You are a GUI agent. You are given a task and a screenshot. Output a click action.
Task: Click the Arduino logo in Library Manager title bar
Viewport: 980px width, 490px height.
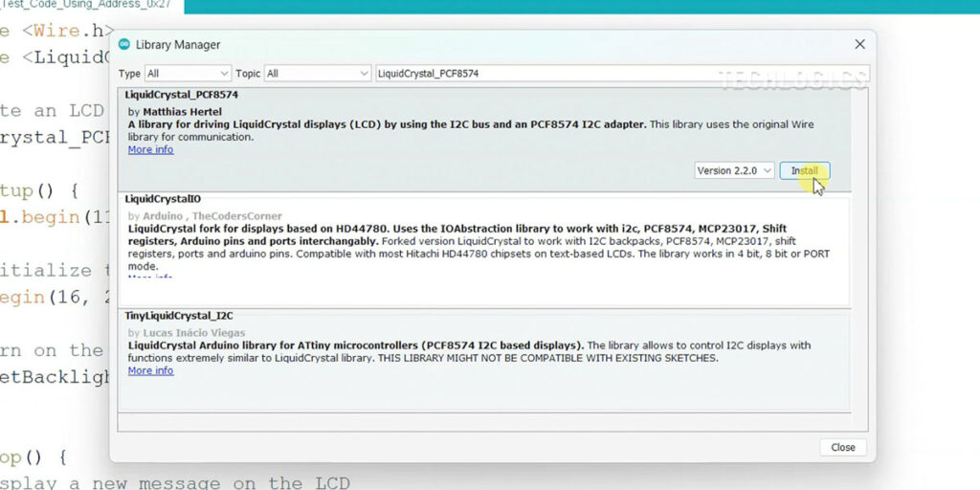pos(124,44)
